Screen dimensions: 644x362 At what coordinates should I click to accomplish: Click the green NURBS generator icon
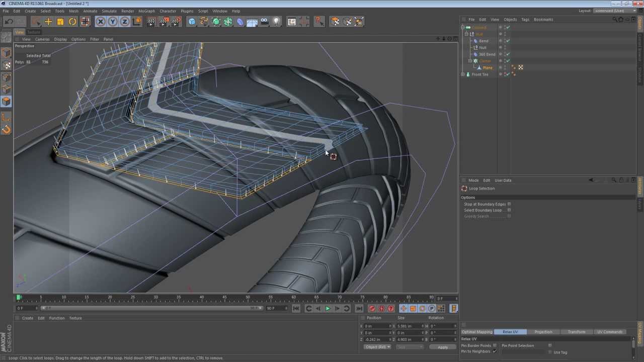(x=216, y=21)
